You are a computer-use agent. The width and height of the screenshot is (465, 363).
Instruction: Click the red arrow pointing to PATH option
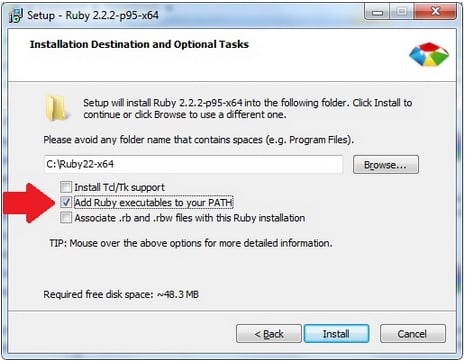pos(29,203)
